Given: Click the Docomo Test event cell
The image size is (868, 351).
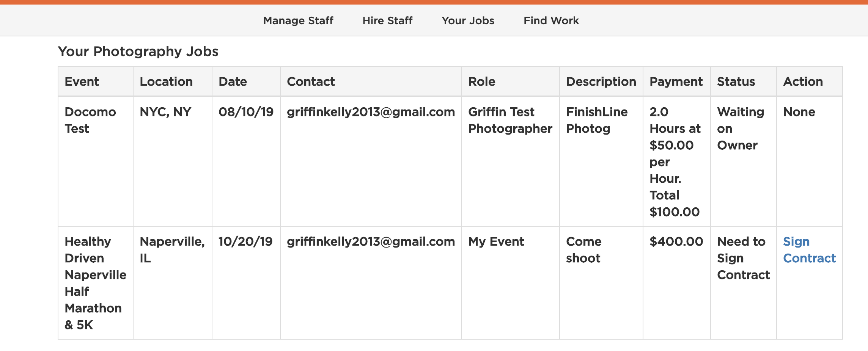Looking at the screenshot, I should 90,120.
